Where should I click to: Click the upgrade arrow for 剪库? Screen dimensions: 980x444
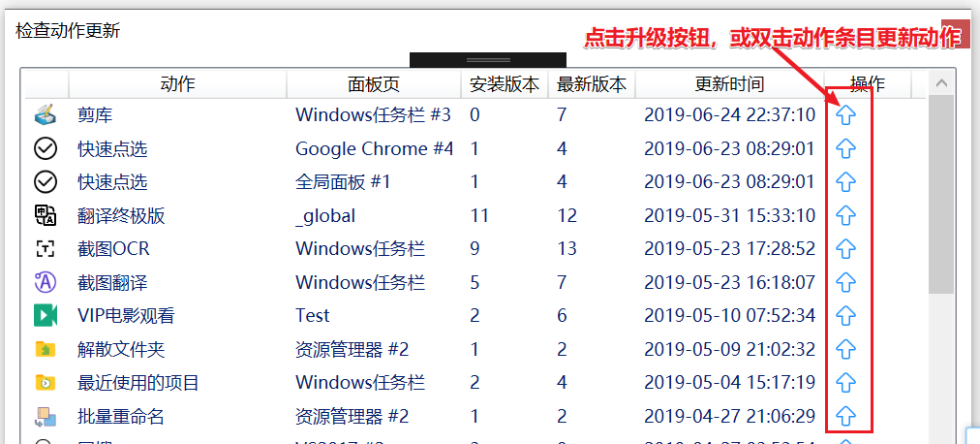[x=845, y=114]
